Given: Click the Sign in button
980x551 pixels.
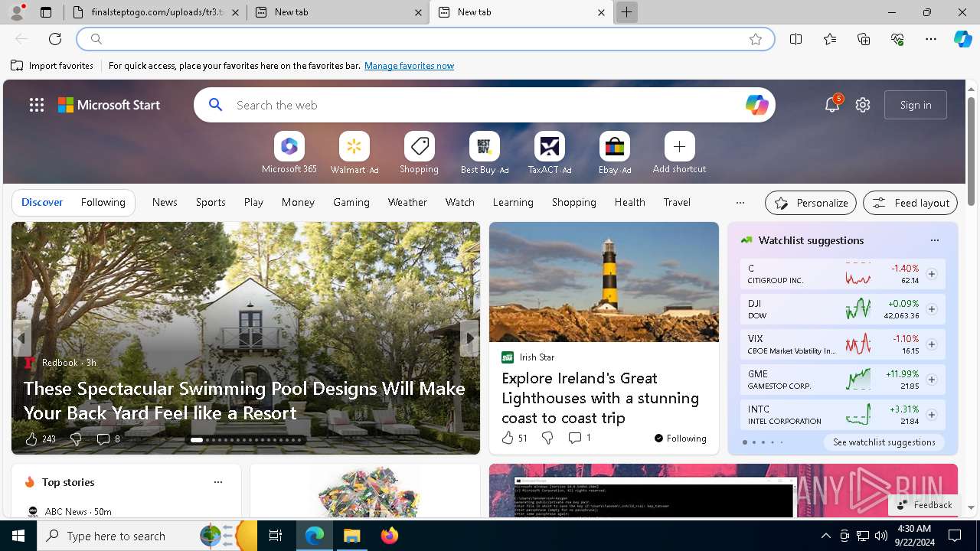Looking at the screenshot, I should (x=916, y=105).
